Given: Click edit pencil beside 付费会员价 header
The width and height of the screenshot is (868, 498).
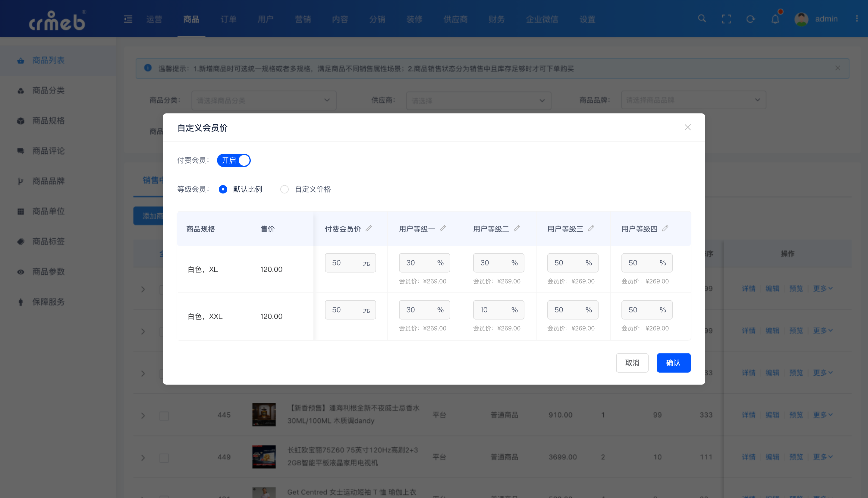Looking at the screenshot, I should (x=368, y=229).
